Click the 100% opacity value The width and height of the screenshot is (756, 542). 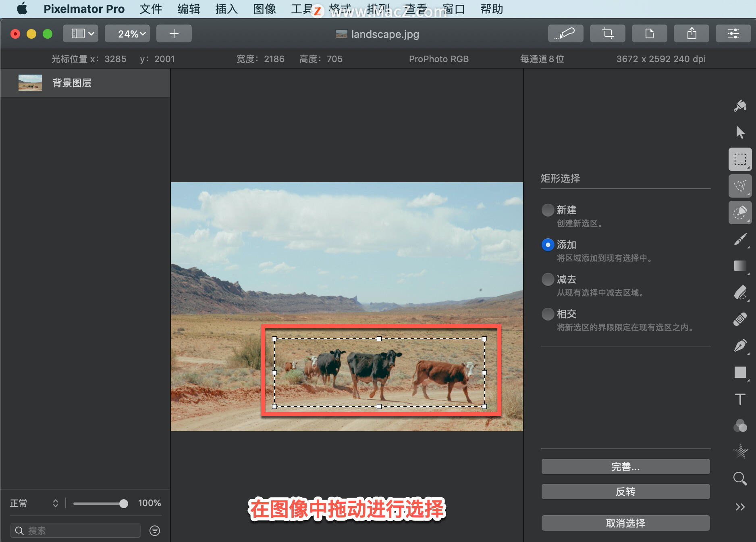tap(150, 503)
